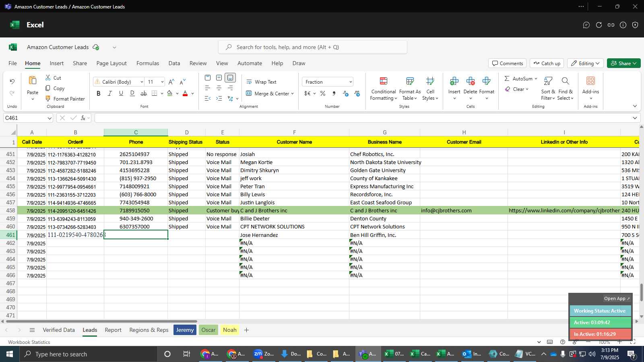Click the Share button
The image size is (644, 362).
click(623, 64)
